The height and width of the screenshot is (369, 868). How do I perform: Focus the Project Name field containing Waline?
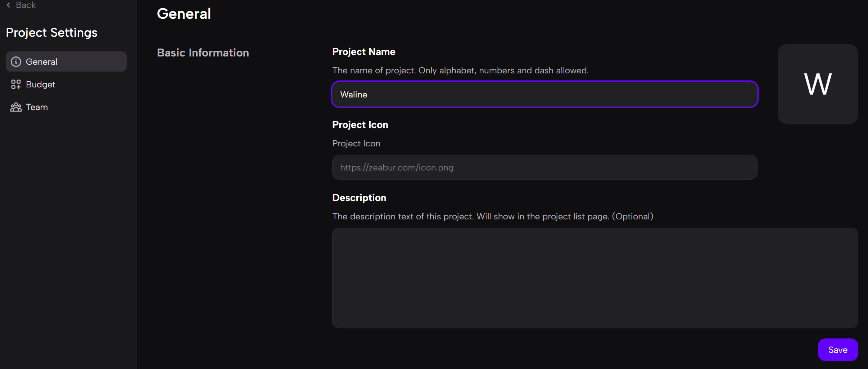[x=544, y=95]
